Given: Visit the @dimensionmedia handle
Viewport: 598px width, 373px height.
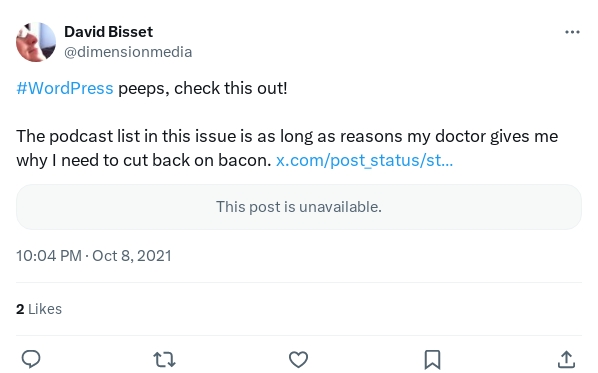Looking at the screenshot, I should (128, 52).
